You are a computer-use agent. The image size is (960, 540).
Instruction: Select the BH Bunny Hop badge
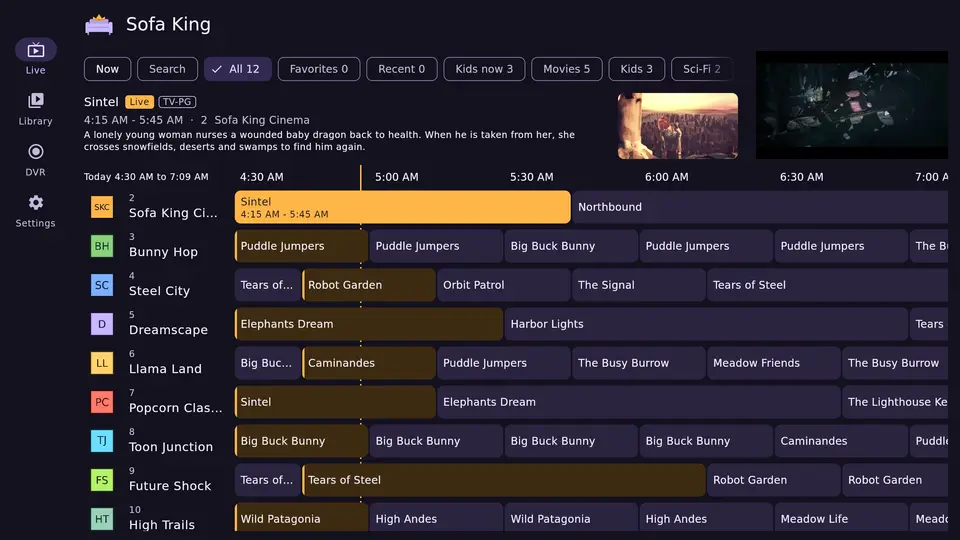[x=102, y=246]
